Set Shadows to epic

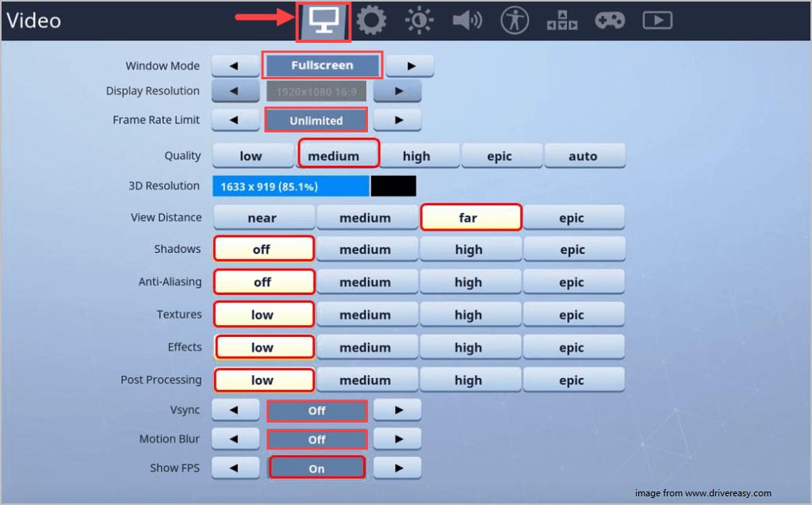(x=574, y=249)
